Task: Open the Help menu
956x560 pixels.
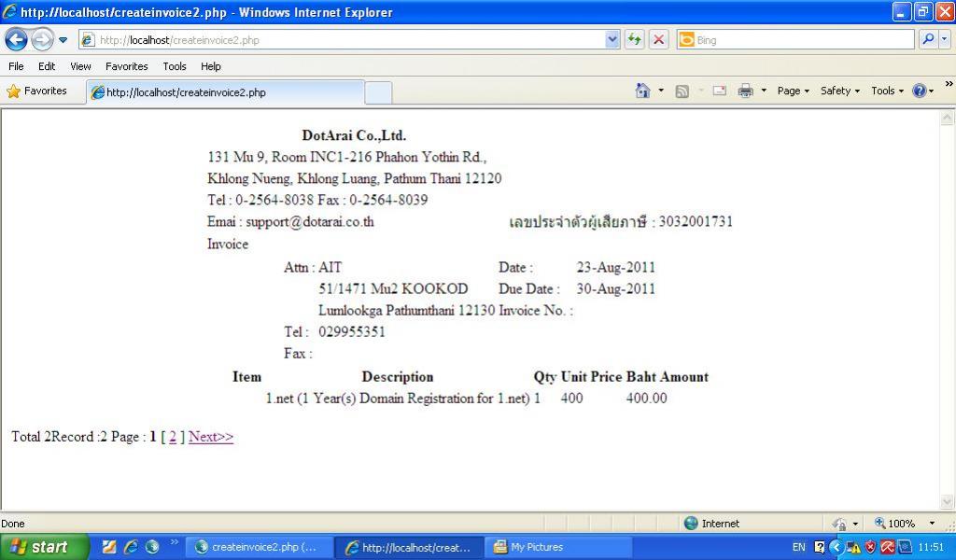Action: pos(211,66)
